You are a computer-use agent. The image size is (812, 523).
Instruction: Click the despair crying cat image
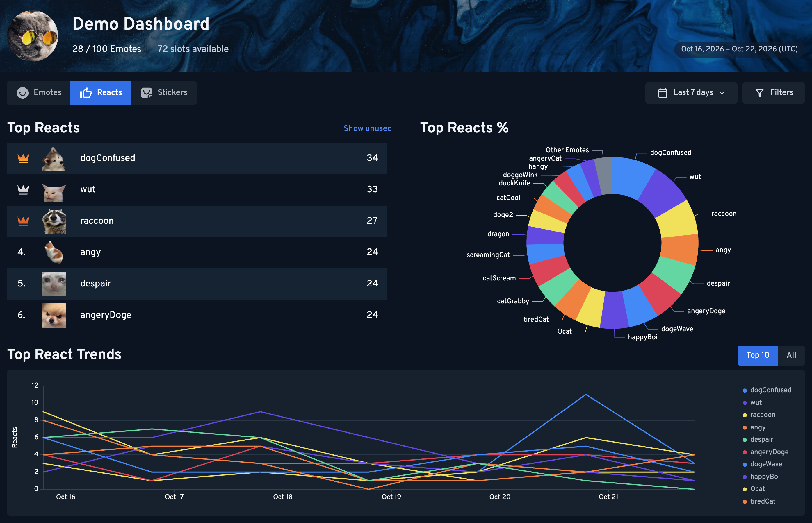54,284
